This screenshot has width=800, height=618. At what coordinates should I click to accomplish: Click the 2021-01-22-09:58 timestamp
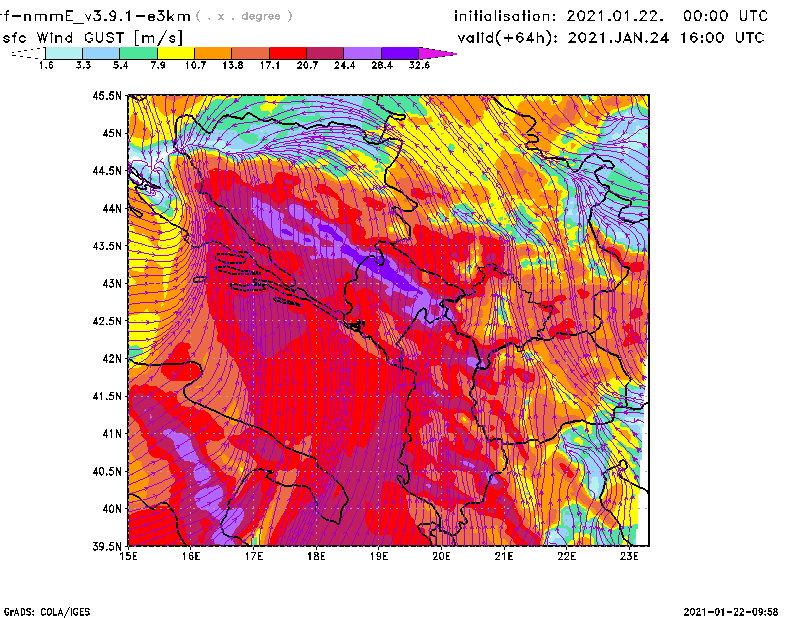point(738,610)
